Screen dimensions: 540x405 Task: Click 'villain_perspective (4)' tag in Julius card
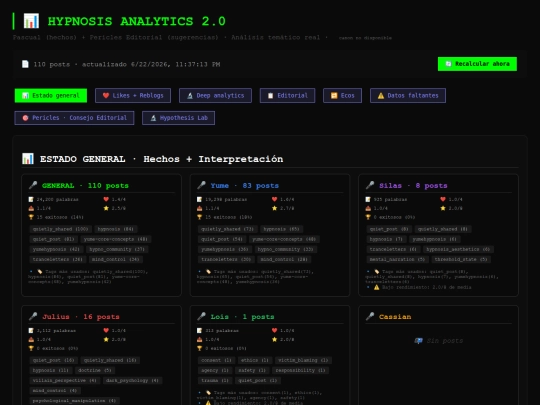click(x=65, y=380)
